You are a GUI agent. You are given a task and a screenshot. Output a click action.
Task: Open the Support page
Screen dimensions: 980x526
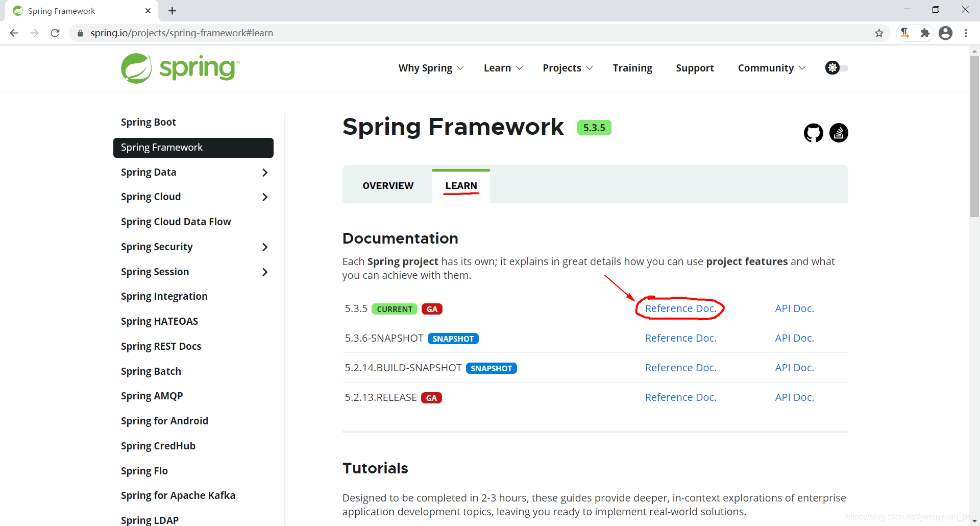tap(695, 68)
